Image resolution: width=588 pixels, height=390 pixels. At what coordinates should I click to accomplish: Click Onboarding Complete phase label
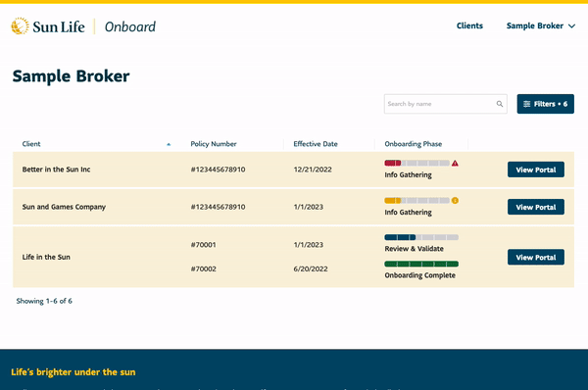click(x=420, y=275)
